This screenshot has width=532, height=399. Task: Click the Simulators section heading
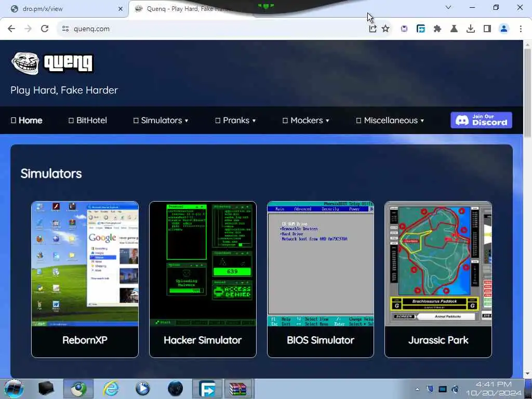[x=51, y=174]
